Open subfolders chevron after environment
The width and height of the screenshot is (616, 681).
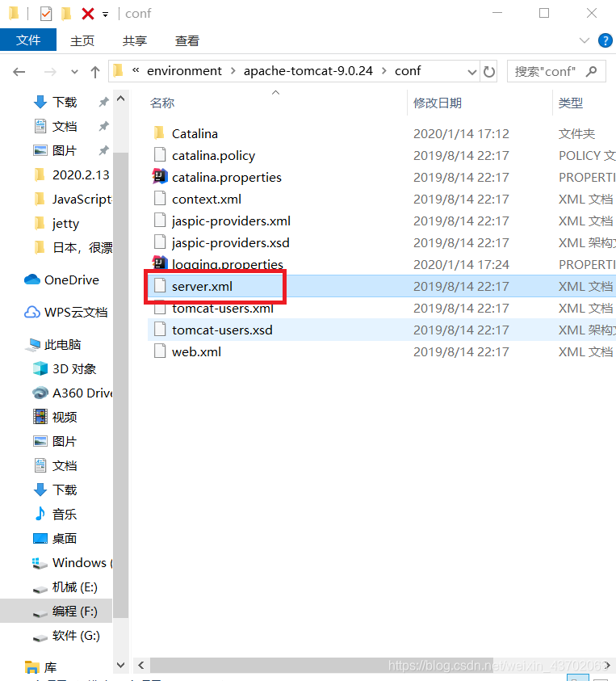(233, 71)
